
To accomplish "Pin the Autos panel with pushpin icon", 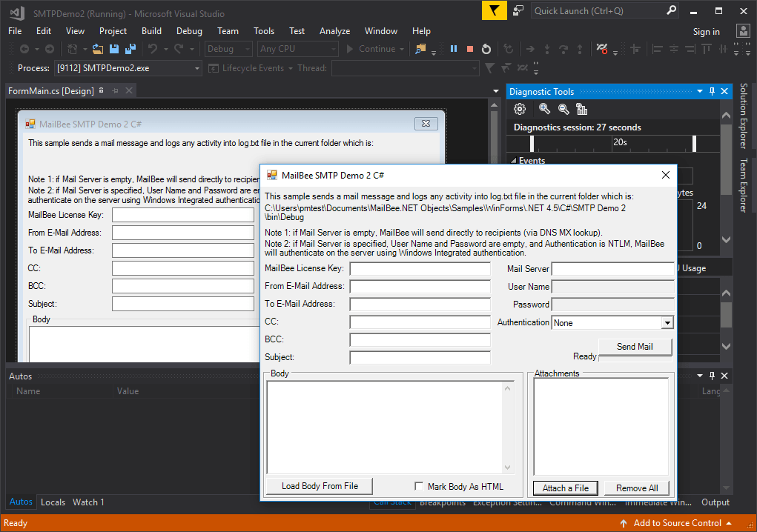I will point(712,375).
